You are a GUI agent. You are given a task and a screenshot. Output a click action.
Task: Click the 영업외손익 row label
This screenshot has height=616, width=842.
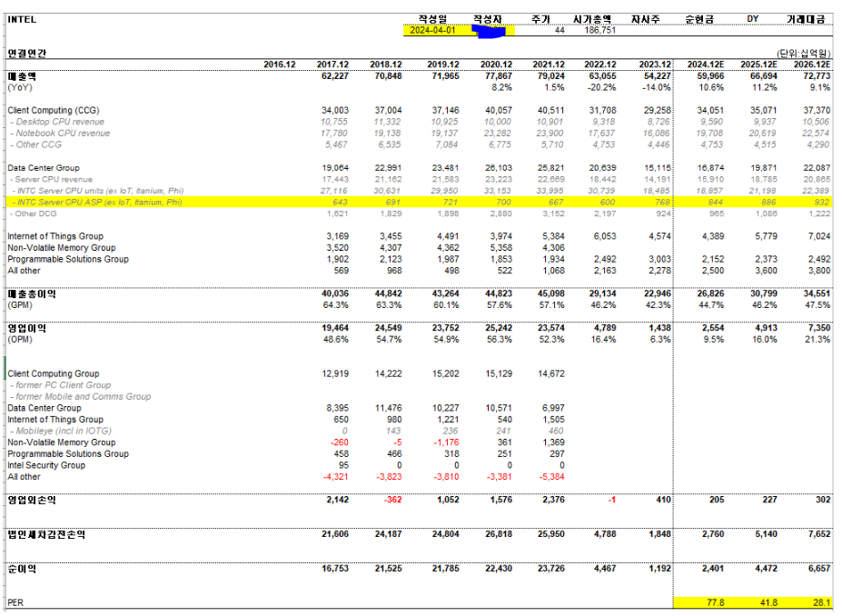tap(32, 500)
